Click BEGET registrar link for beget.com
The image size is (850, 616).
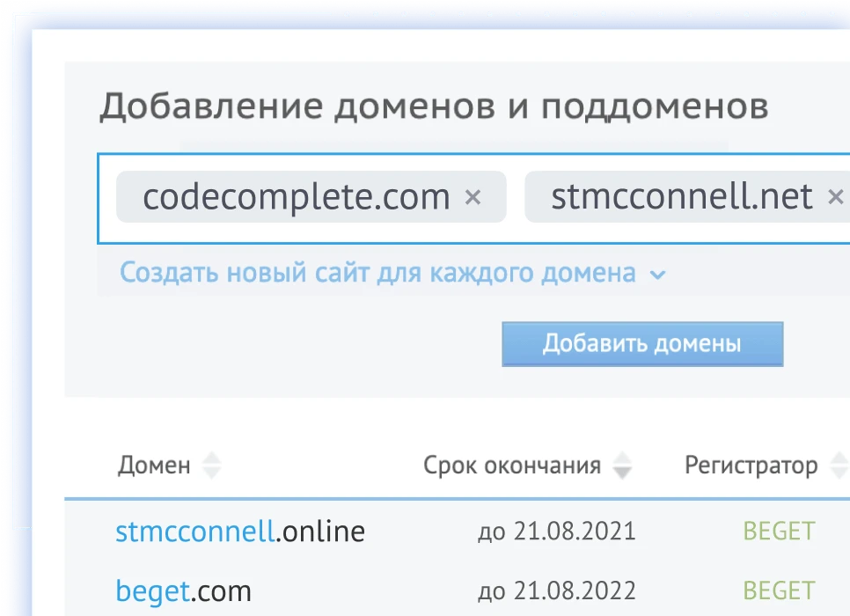click(779, 590)
